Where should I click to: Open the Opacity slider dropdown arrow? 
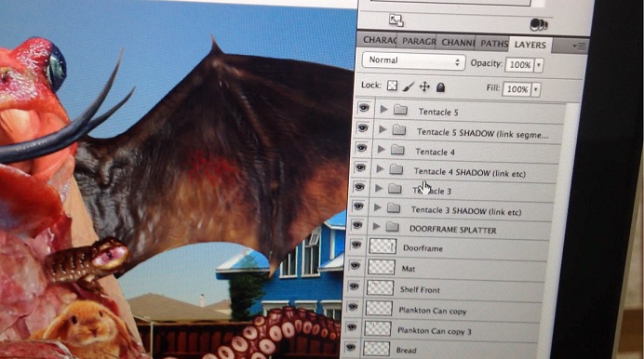(539, 65)
